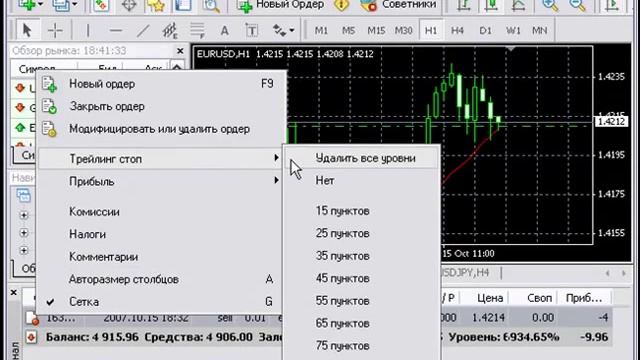This screenshot has width=640, height=360.
Task: Click the auto-scroll chart icon
Action: click(611, 5)
